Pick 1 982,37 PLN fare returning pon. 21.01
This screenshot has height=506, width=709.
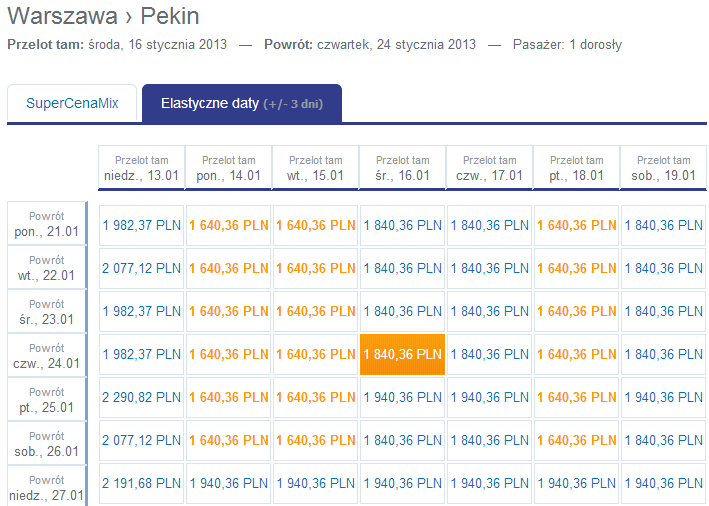[x=141, y=225]
